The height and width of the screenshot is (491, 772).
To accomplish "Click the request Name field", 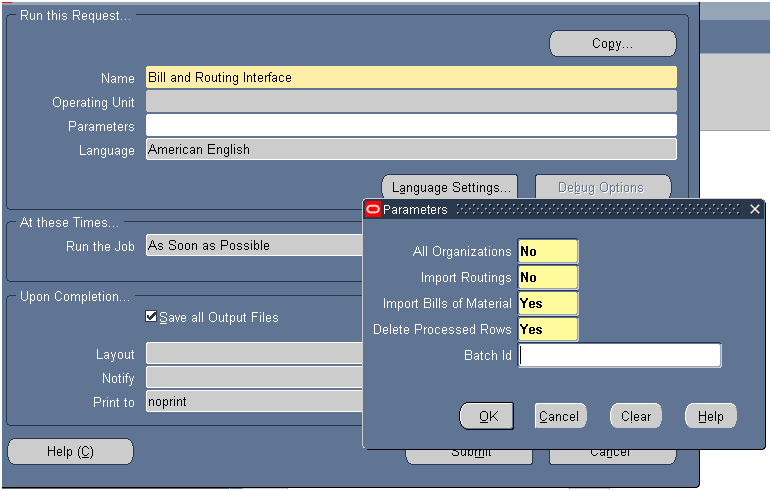I will click(x=410, y=77).
